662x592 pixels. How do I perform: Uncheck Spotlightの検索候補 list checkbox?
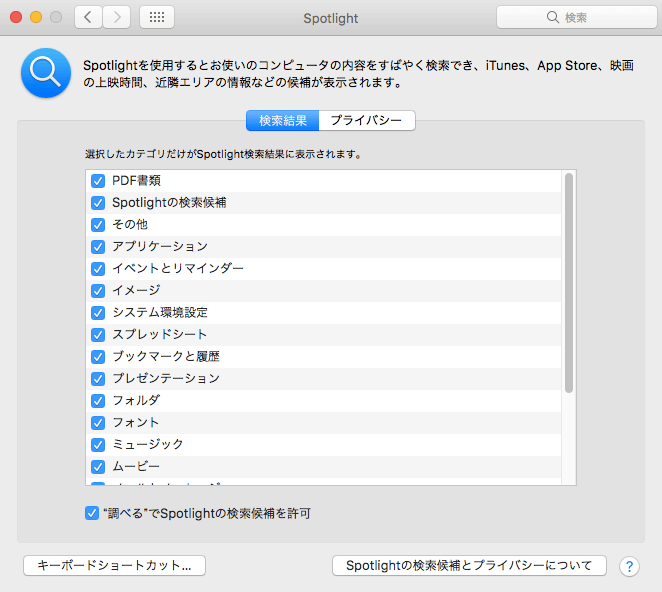[x=98, y=203]
